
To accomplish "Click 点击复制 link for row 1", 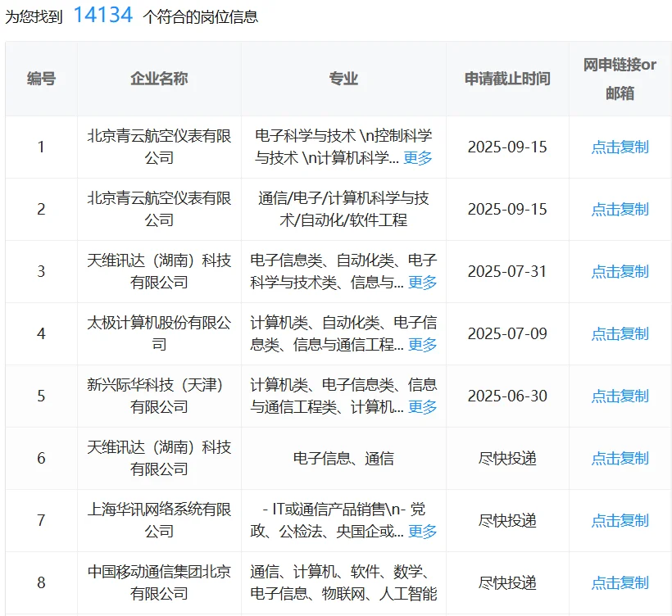I will [x=620, y=147].
